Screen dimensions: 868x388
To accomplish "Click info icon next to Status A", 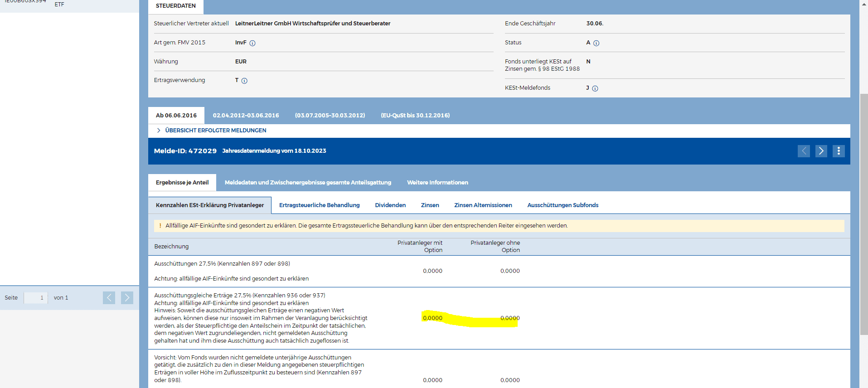I will point(596,43).
